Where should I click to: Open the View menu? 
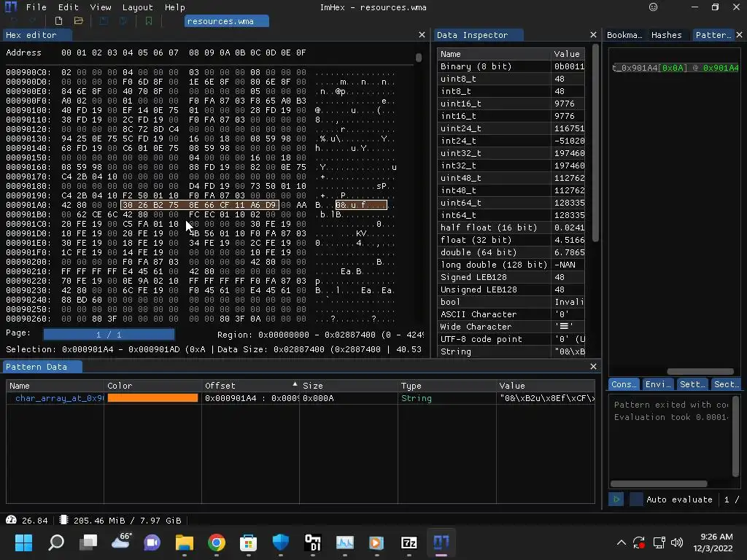click(x=101, y=7)
